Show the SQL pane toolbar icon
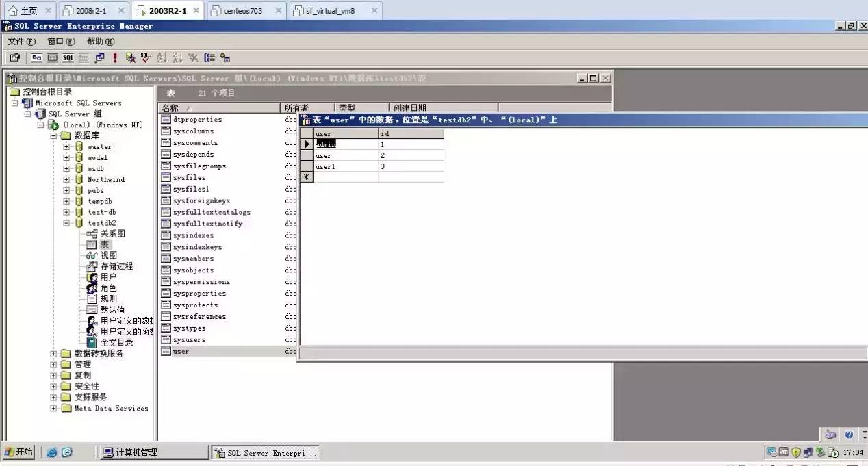 tap(68, 57)
